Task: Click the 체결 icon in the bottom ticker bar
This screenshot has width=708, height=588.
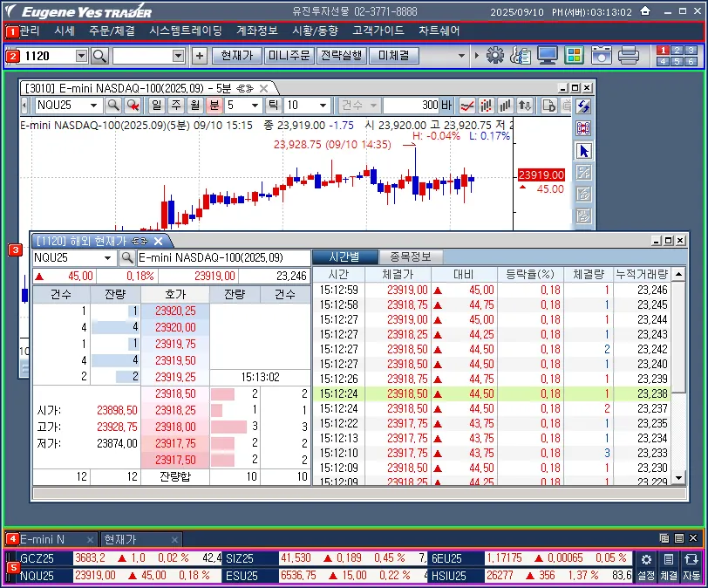Action: (669, 566)
